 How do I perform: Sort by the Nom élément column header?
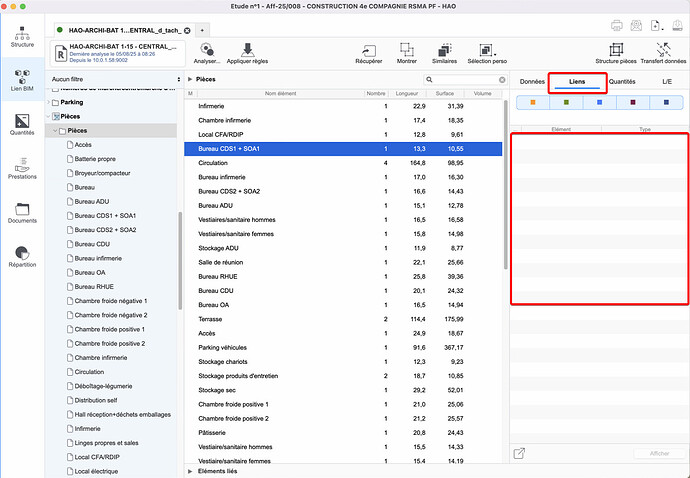(x=280, y=93)
